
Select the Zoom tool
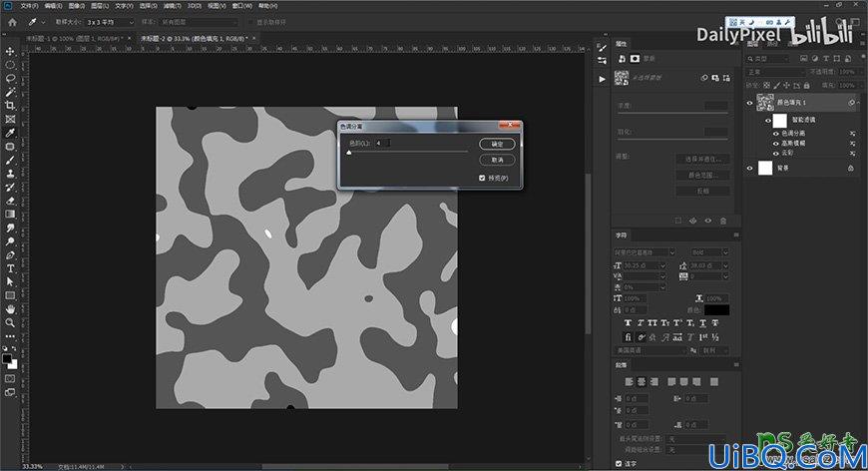[10, 322]
